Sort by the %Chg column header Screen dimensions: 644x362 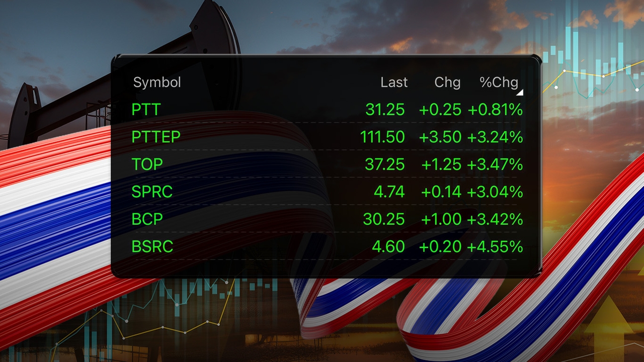click(498, 82)
